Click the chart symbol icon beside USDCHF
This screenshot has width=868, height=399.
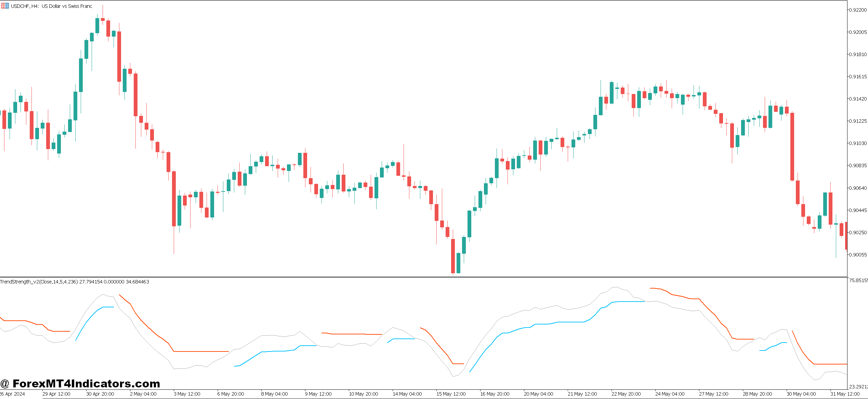click(x=5, y=6)
